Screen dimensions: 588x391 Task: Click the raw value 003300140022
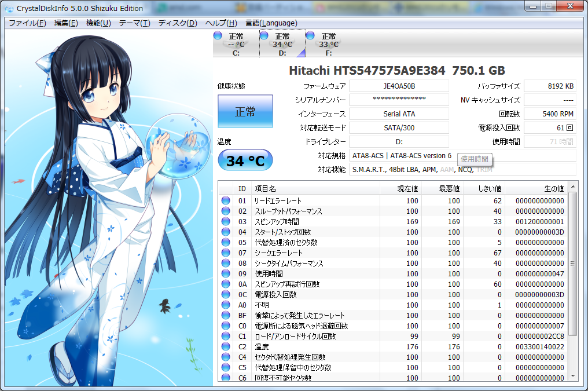[x=539, y=347]
